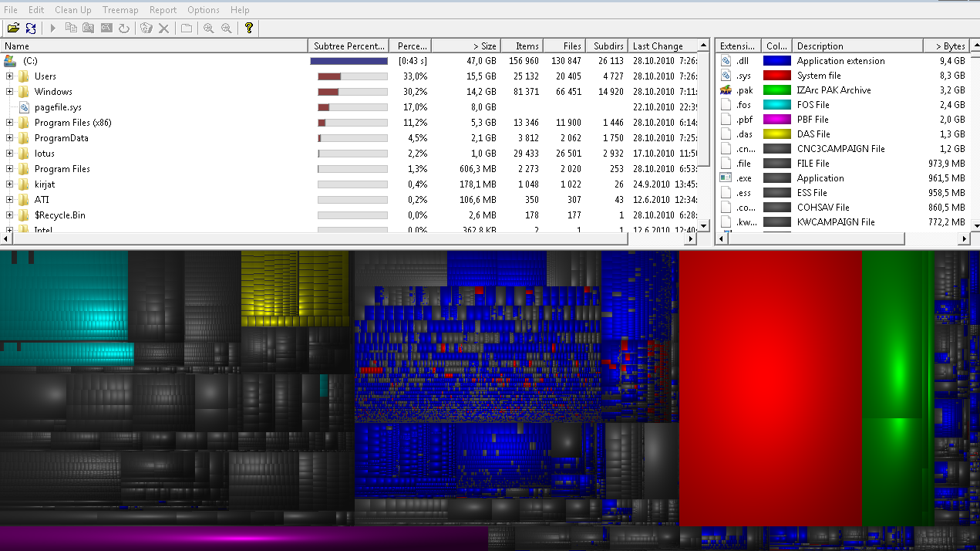
Task: Click the Command Prompt Here toolbar icon
Action: click(x=106, y=28)
